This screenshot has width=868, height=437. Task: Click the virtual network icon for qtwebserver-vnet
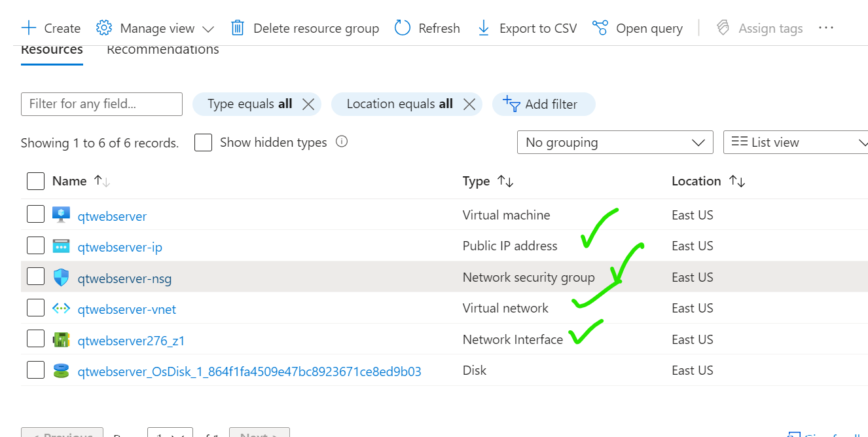(61, 309)
